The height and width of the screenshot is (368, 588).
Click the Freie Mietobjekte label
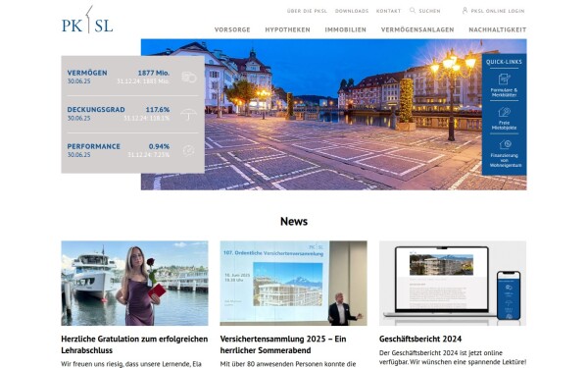(504, 125)
